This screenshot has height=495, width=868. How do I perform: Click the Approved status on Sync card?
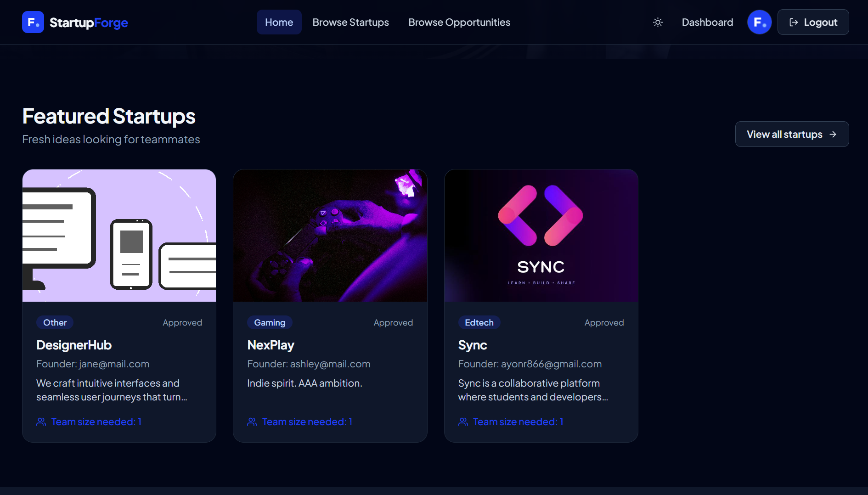click(x=604, y=322)
